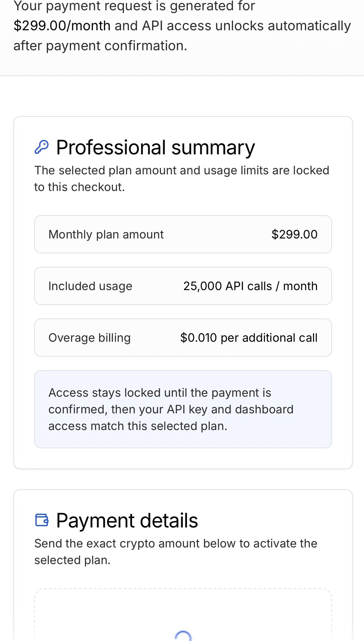The height and width of the screenshot is (641, 364).
Task: Click the key icon beside Professional summary
Action: [x=42, y=147]
